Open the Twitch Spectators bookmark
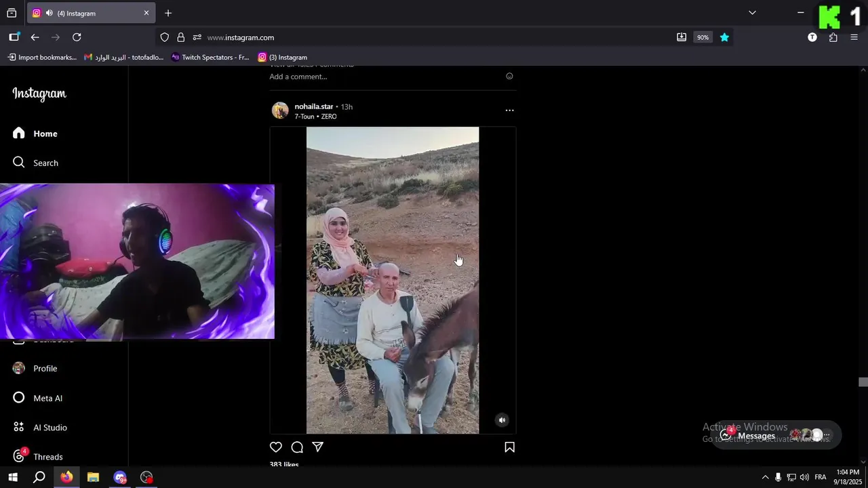This screenshot has height=488, width=868. (210, 58)
